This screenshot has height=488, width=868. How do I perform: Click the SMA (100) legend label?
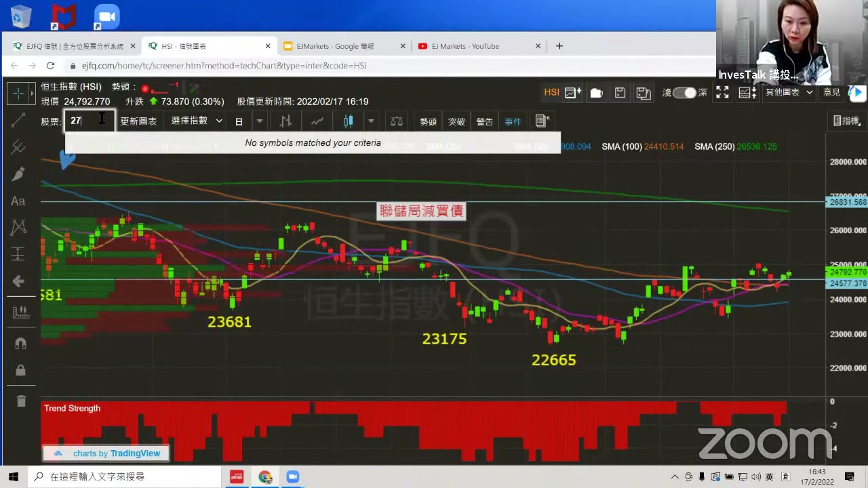(x=621, y=146)
